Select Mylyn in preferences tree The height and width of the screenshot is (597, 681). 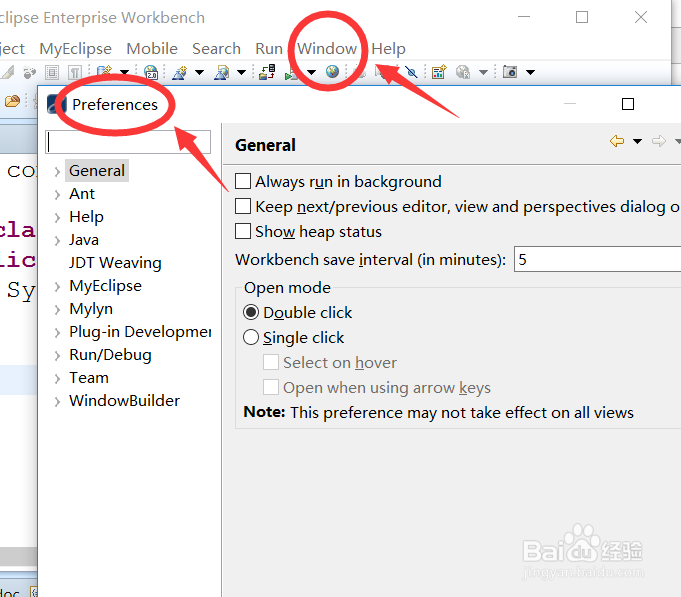click(91, 309)
